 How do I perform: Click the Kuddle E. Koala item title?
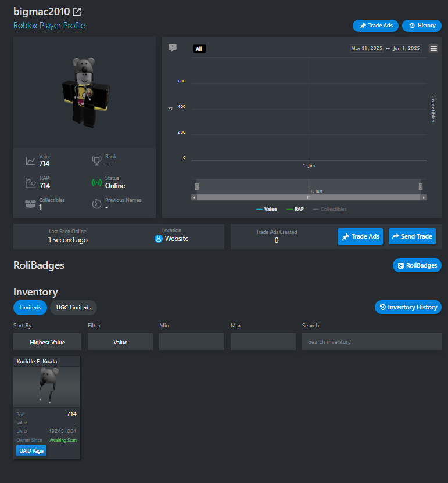pos(37,361)
